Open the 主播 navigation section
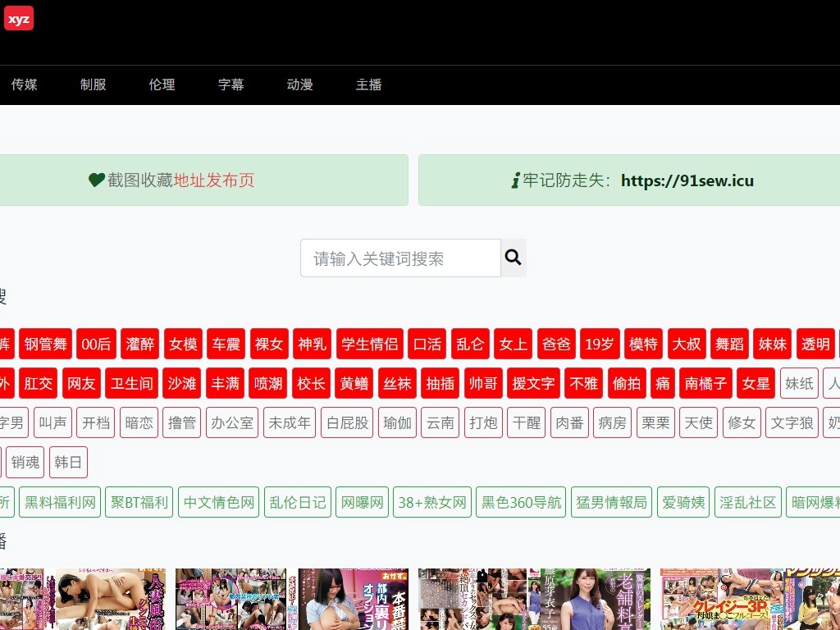 (x=368, y=84)
